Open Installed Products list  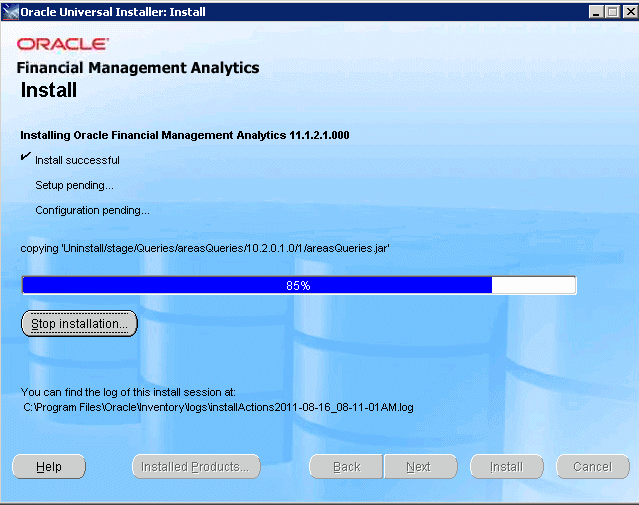(x=196, y=466)
